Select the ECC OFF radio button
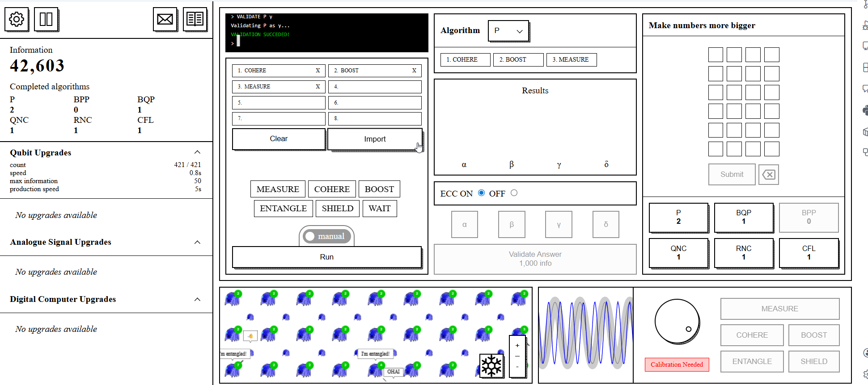Screen dimensions: 868x385 point(514,193)
